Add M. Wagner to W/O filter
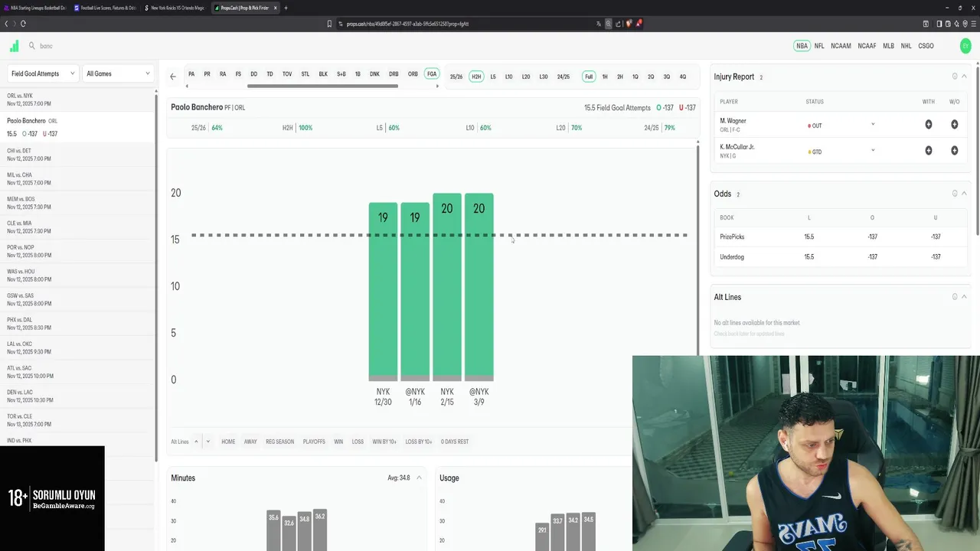Screen dimensions: 980x551 (x=955, y=125)
